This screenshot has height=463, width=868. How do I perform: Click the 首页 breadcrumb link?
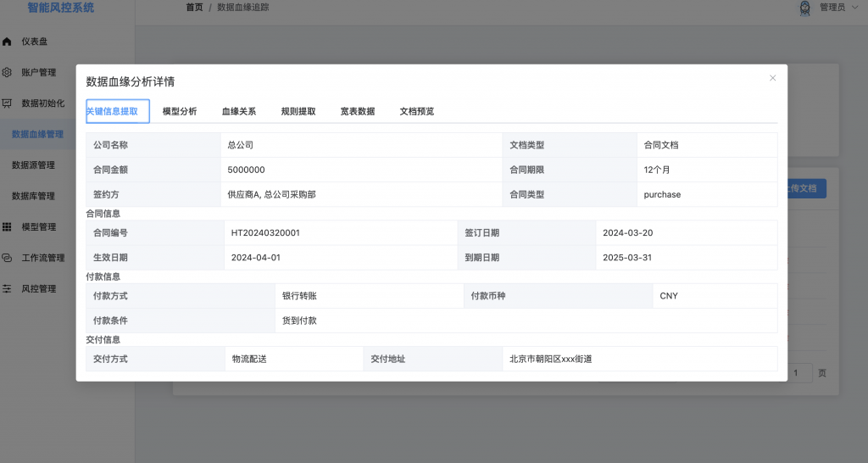click(194, 7)
